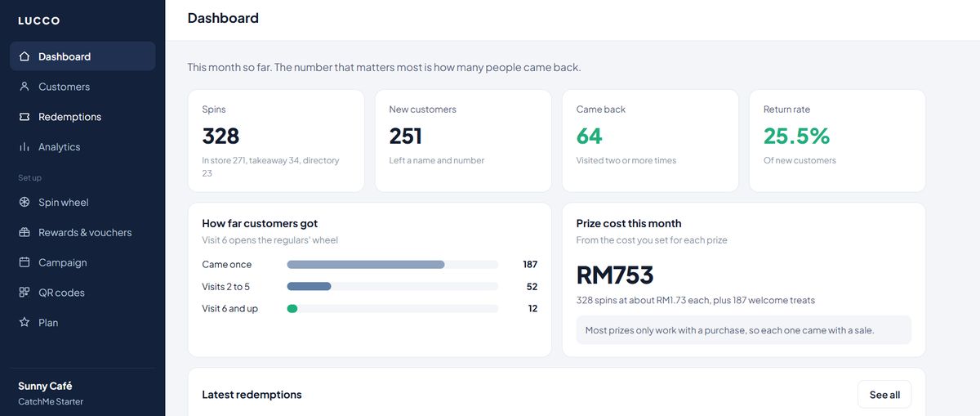This screenshot has width=980, height=416.
Task: Click the LUCCO logo
Action: tap(39, 20)
